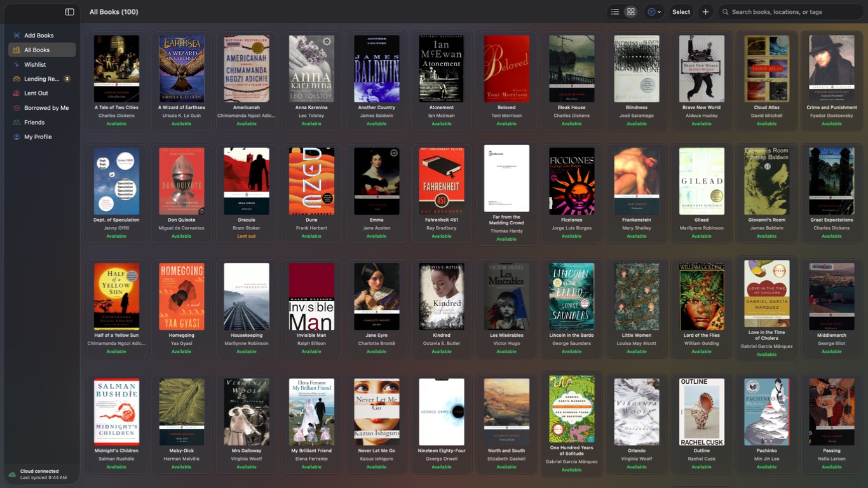868x488 pixels.
Task: Open the Cloud Atlas cover
Action: [x=766, y=69]
